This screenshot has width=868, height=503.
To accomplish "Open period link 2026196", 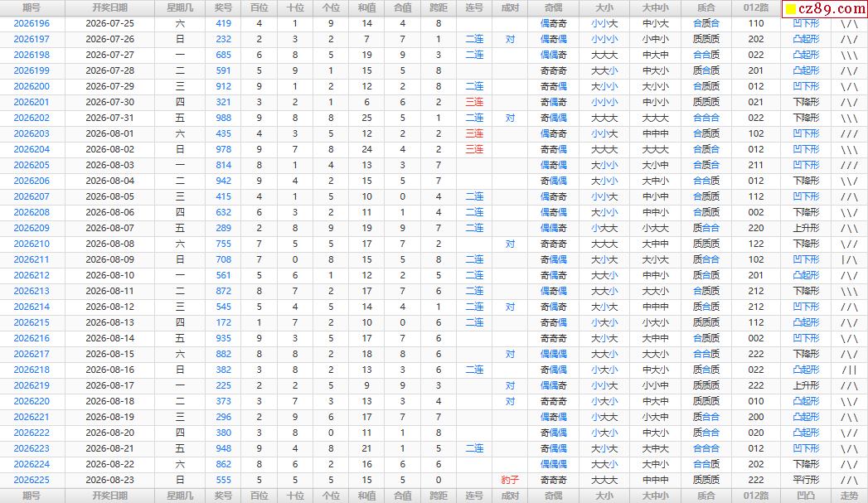I will pos(32,24).
